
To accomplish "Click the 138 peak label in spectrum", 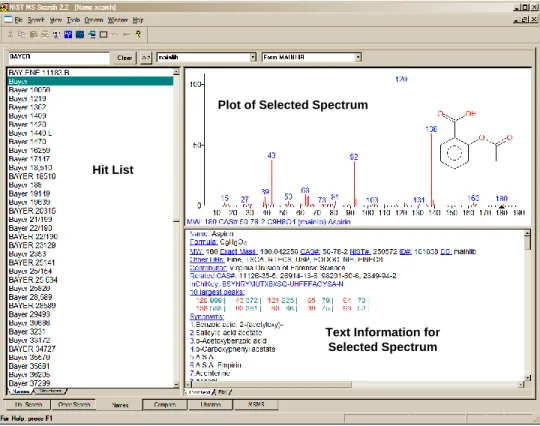I will [x=431, y=129].
